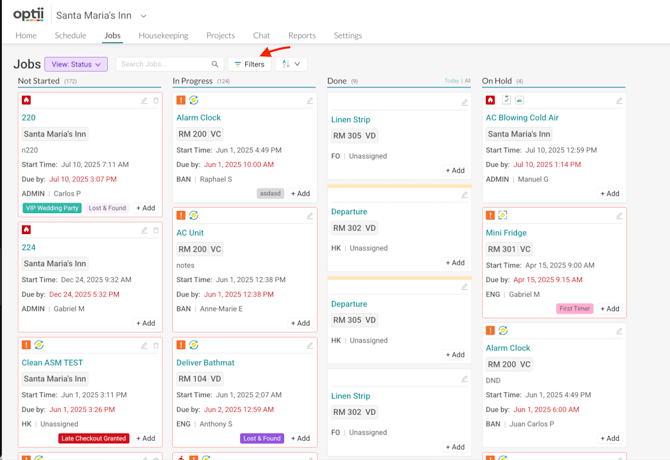This screenshot has width=670, height=460.
Task: Click the Lost & Found tag on job 220
Action: (107, 208)
